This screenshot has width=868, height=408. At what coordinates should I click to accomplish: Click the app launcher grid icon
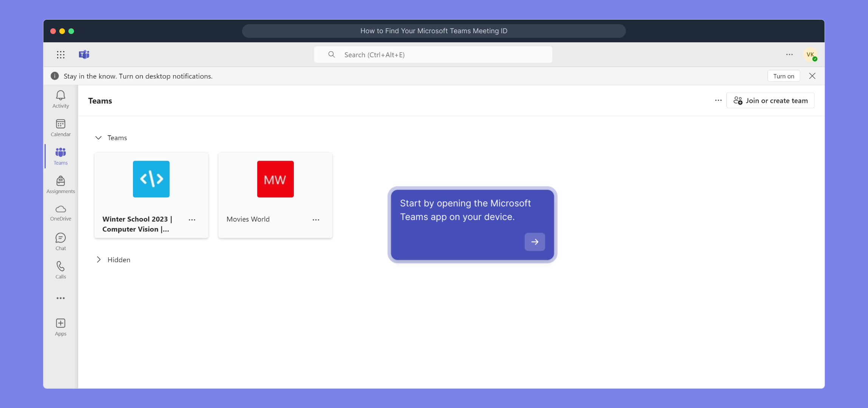[60, 55]
